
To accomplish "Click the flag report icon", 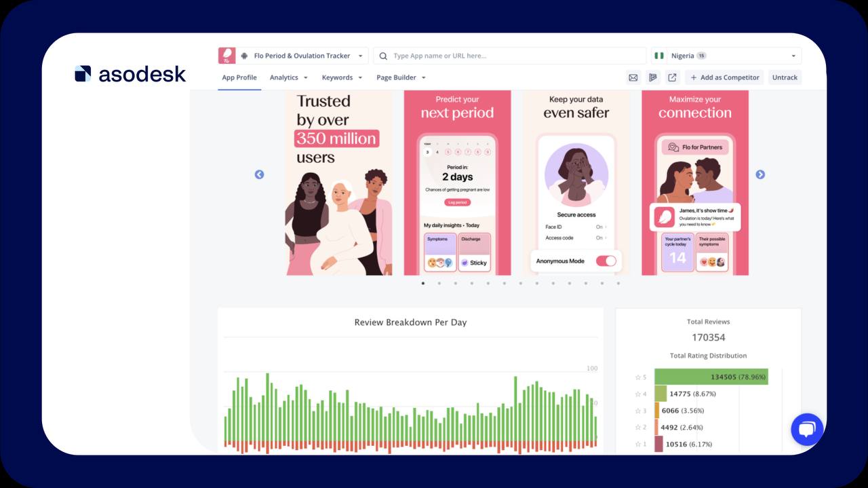I will 653,77.
